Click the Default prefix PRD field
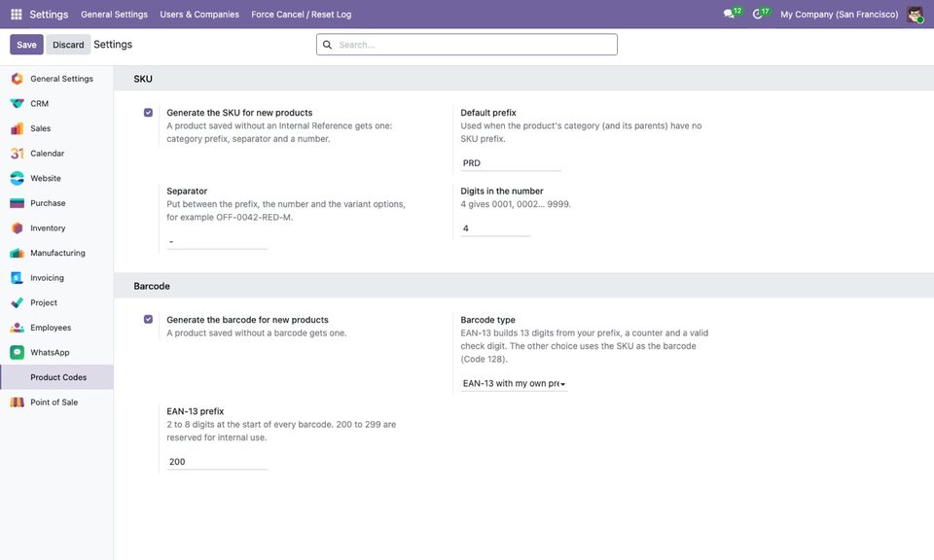 (x=511, y=163)
